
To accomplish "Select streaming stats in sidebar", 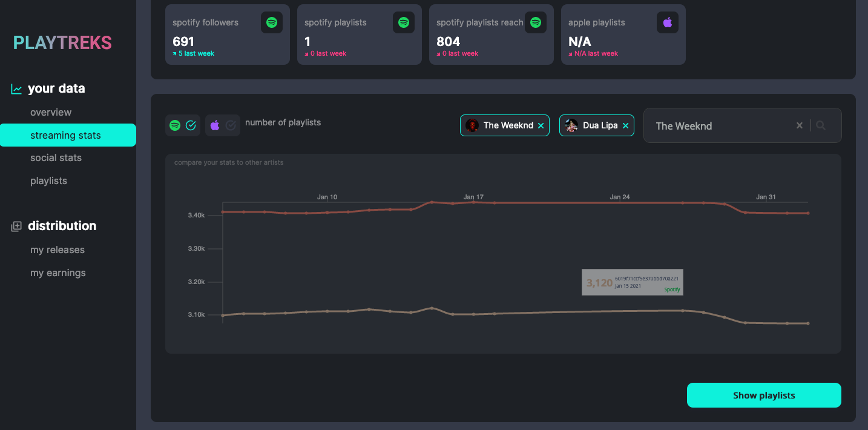I will (65, 135).
